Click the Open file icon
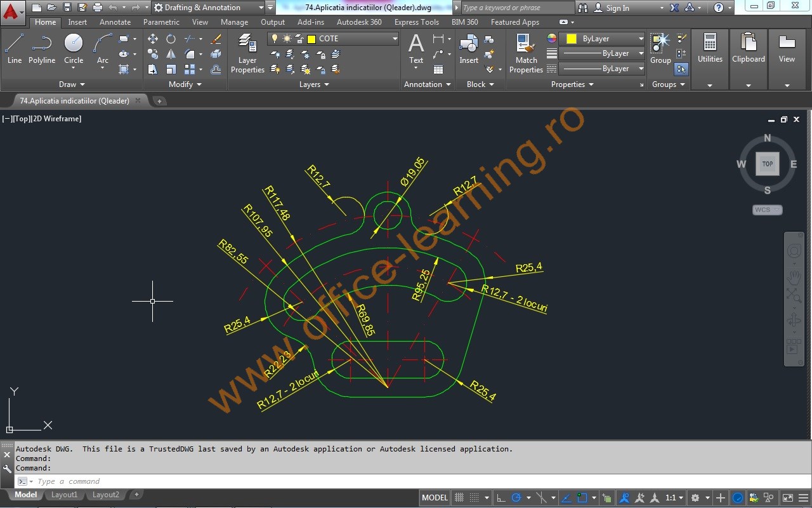812x508 pixels. tap(52, 8)
